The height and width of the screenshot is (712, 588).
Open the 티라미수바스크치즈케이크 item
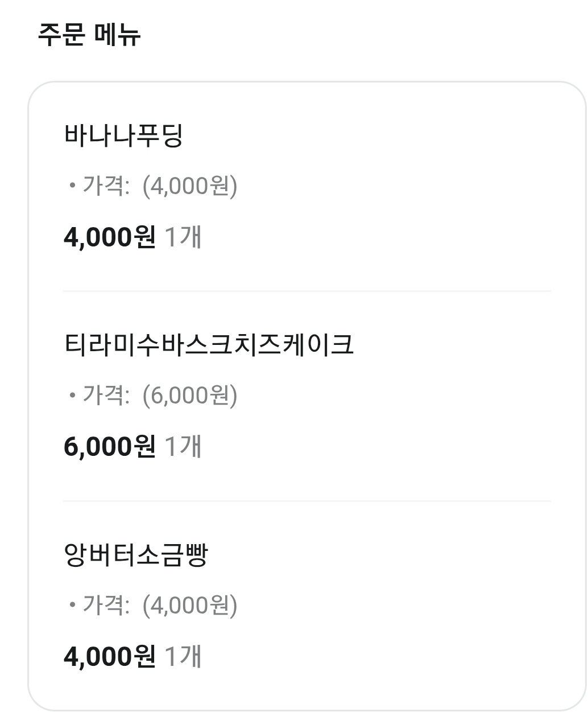pyautogui.click(x=209, y=345)
